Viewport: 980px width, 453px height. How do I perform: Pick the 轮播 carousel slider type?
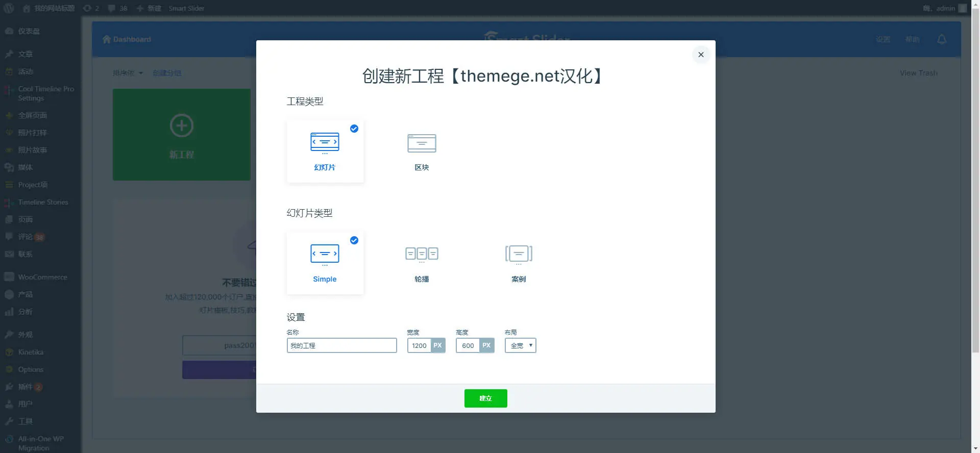(422, 263)
